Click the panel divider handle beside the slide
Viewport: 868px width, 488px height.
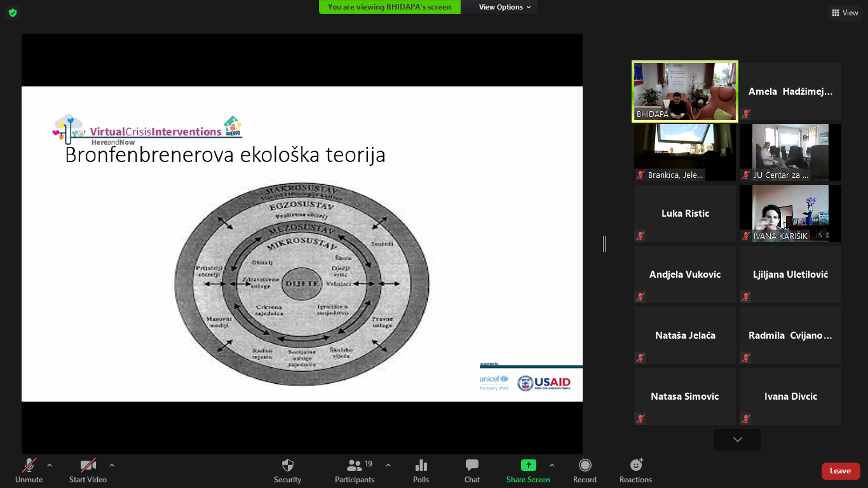(x=604, y=243)
